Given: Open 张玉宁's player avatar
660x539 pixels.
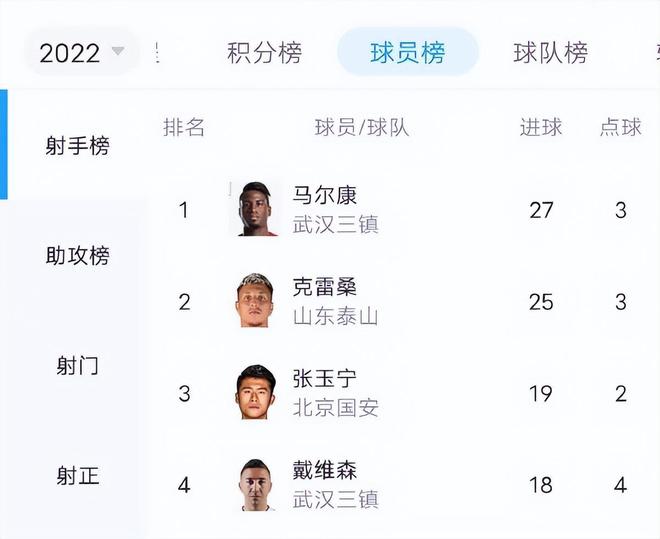Looking at the screenshot, I should (258, 392).
